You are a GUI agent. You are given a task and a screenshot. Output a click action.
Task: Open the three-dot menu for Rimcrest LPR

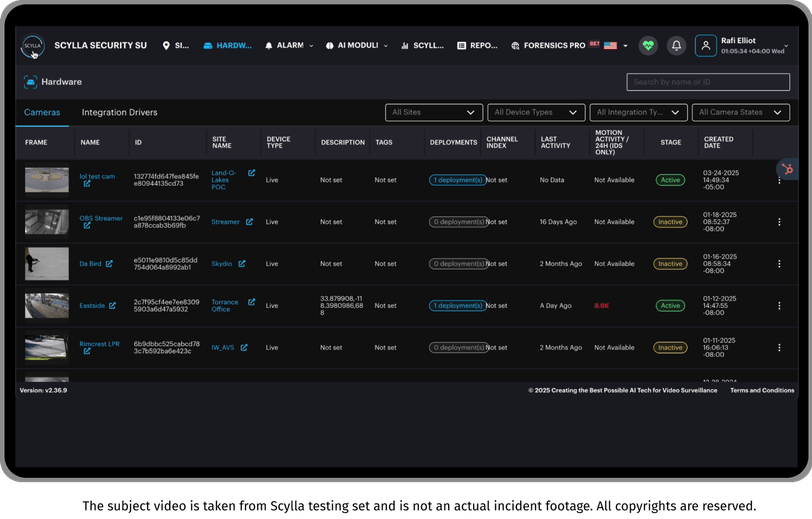779,348
